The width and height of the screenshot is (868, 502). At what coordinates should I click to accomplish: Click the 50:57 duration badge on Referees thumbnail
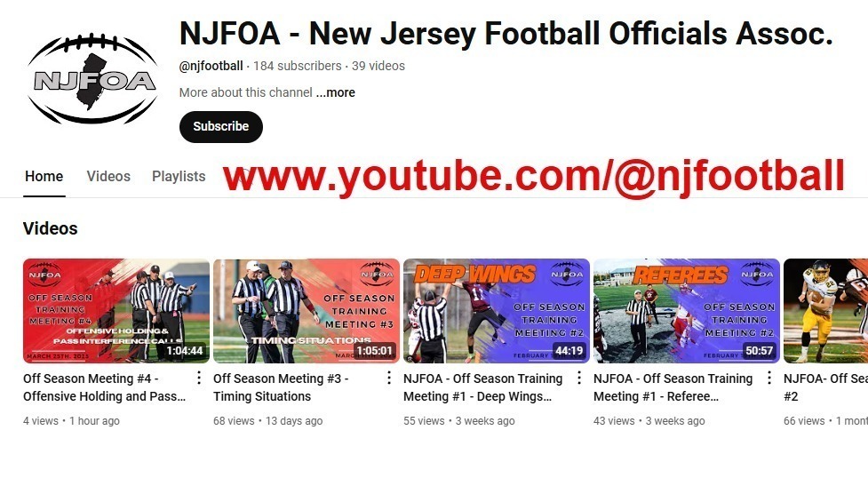[759, 350]
